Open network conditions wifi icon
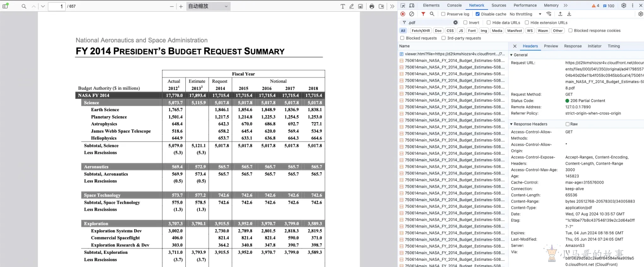644x267 pixels. pos(549,14)
